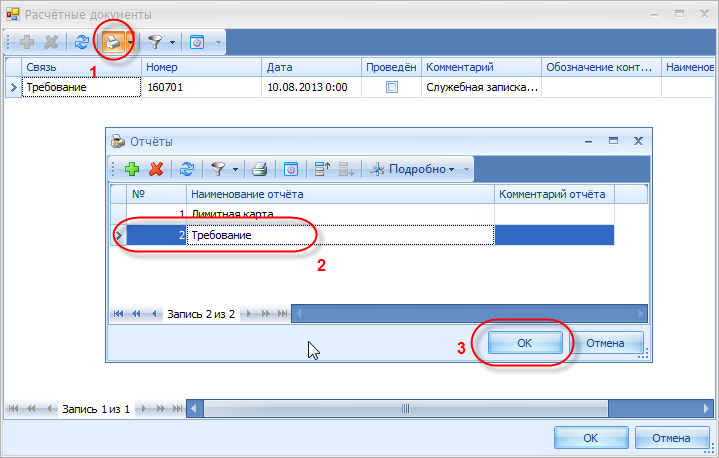Toggle the Проведён checkbox for document 160701

coord(392,87)
